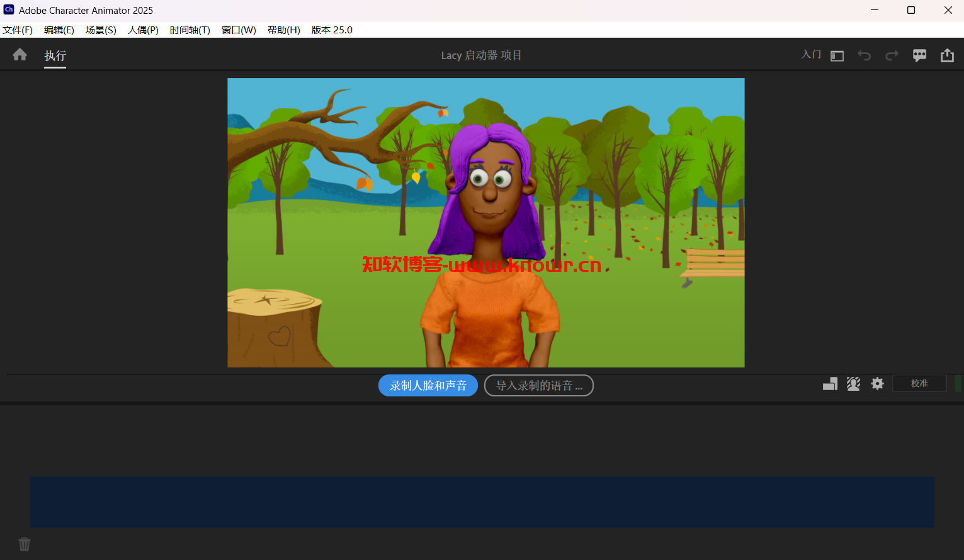Undo the last action
964x560 pixels.
pos(864,55)
